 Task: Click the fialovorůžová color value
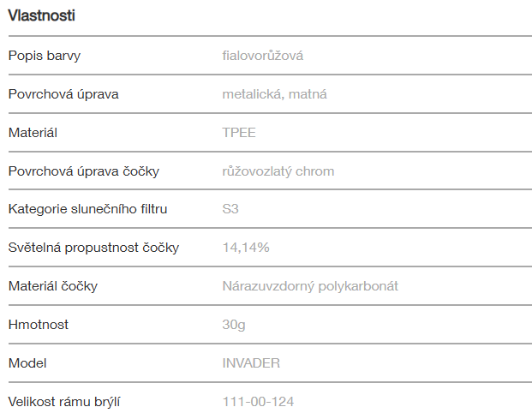click(x=263, y=56)
